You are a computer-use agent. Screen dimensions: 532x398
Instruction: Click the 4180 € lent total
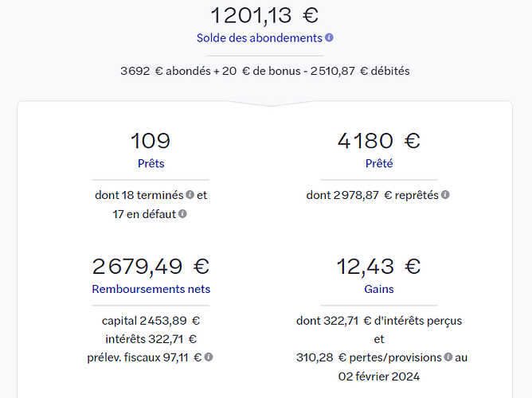378,141
